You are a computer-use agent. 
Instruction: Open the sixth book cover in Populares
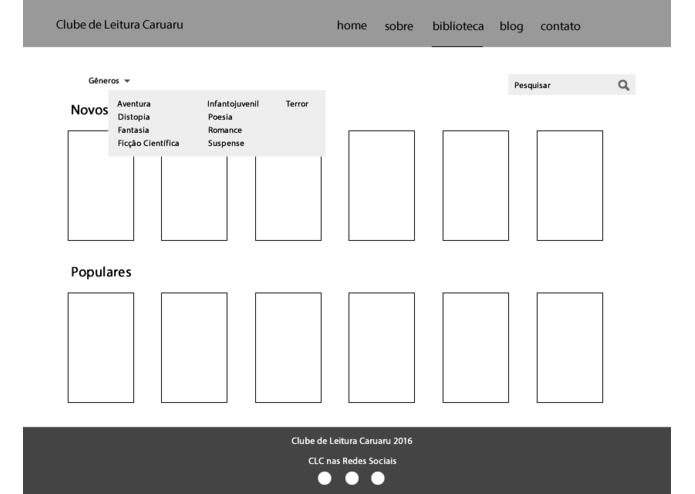(x=570, y=347)
